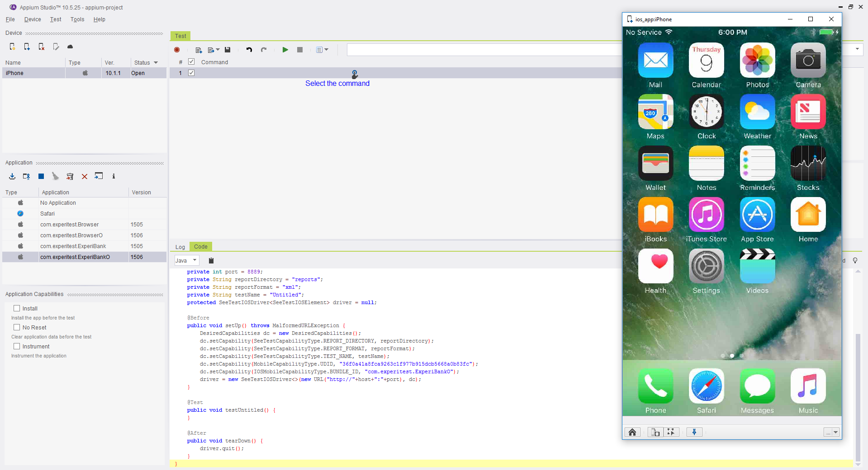Screen dimensions: 868x470
Task: Expand the export code dropdown arrow
Action: pos(218,50)
